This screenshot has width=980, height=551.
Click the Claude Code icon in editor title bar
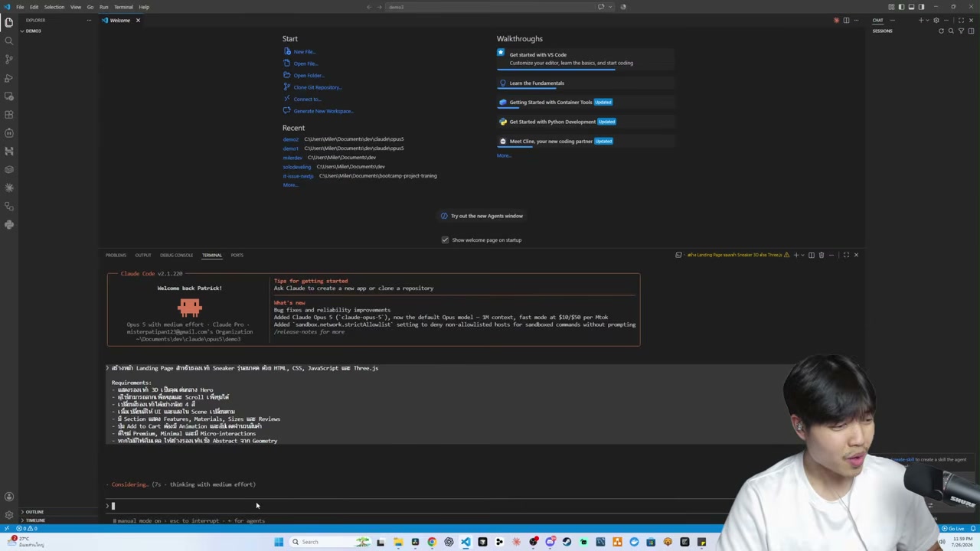point(836,20)
